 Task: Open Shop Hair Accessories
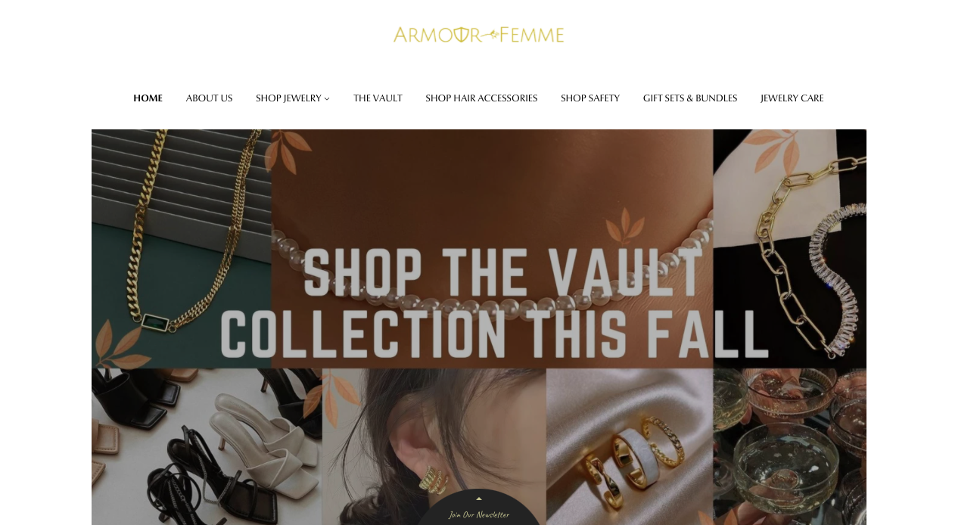click(x=481, y=98)
